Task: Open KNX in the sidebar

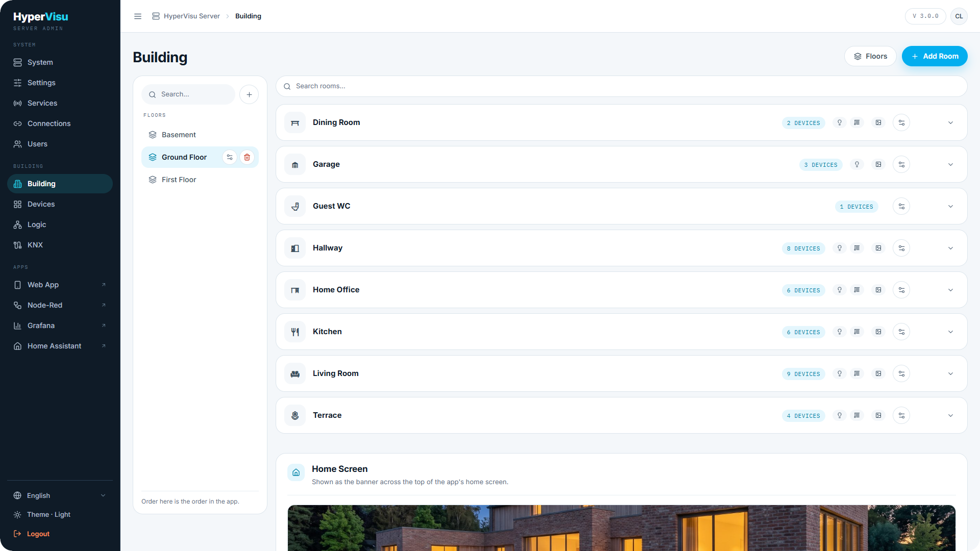Action: pyautogui.click(x=60, y=245)
